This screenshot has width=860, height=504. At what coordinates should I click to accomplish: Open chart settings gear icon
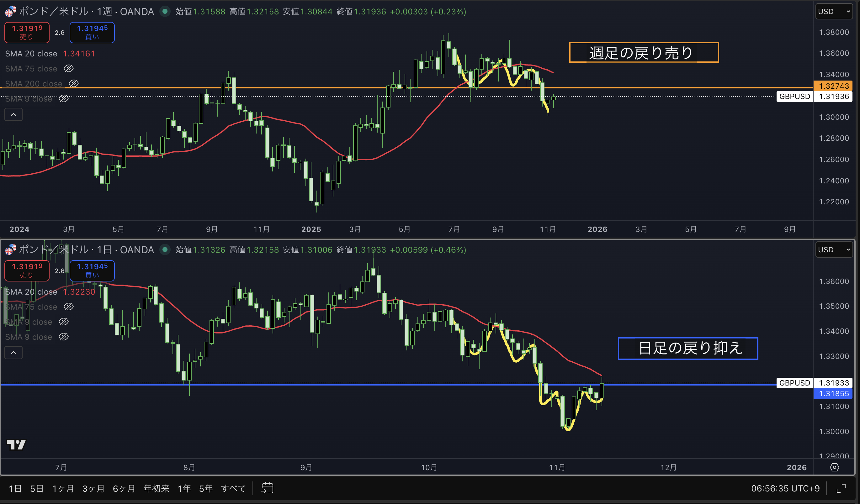[x=834, y=467]
